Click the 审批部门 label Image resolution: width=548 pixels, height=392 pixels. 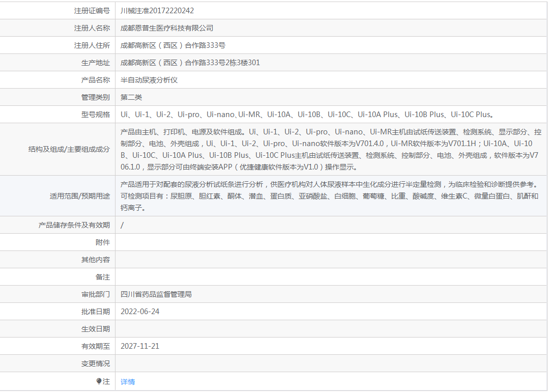[96, 294]
